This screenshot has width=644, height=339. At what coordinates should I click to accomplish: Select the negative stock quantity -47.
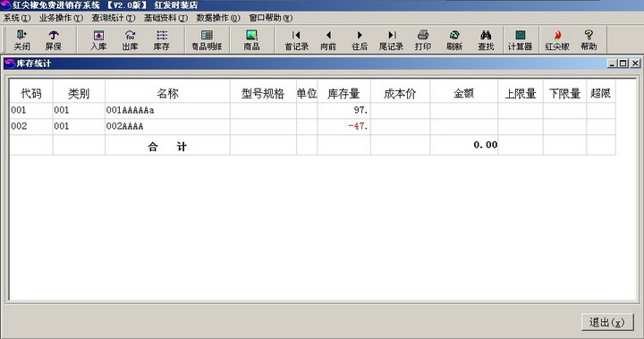tap(343, 126)
